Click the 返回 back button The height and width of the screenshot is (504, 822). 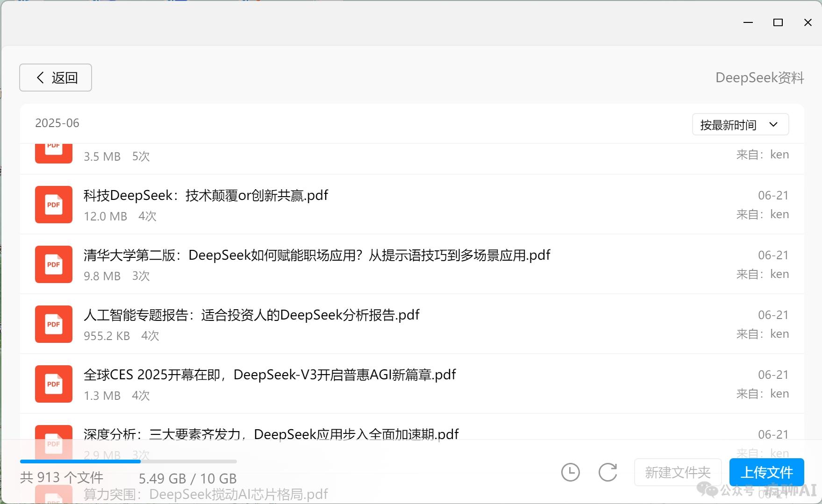click(55, 78)
